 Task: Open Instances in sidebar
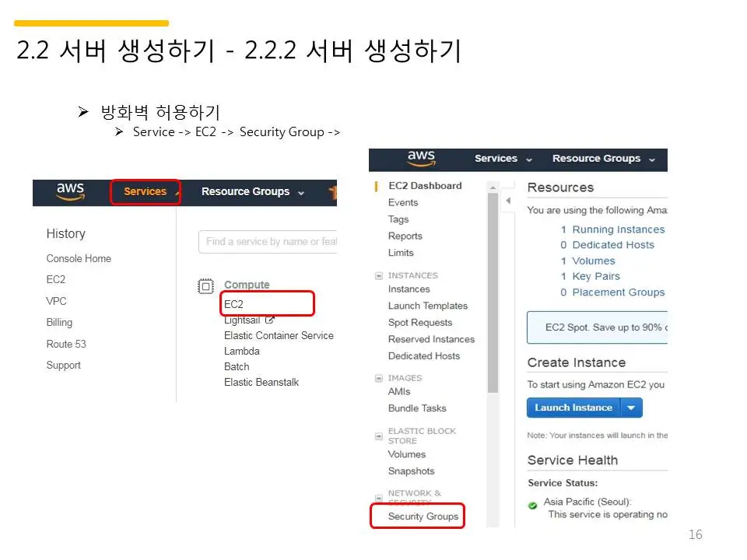coord(409,289)
